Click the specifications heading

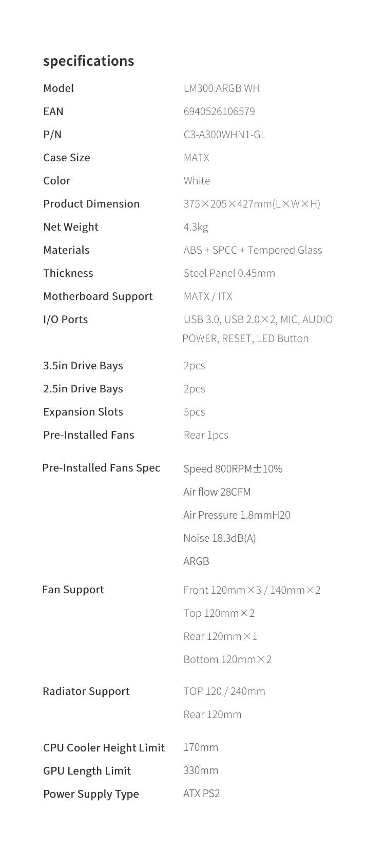[x=88, y=61]
